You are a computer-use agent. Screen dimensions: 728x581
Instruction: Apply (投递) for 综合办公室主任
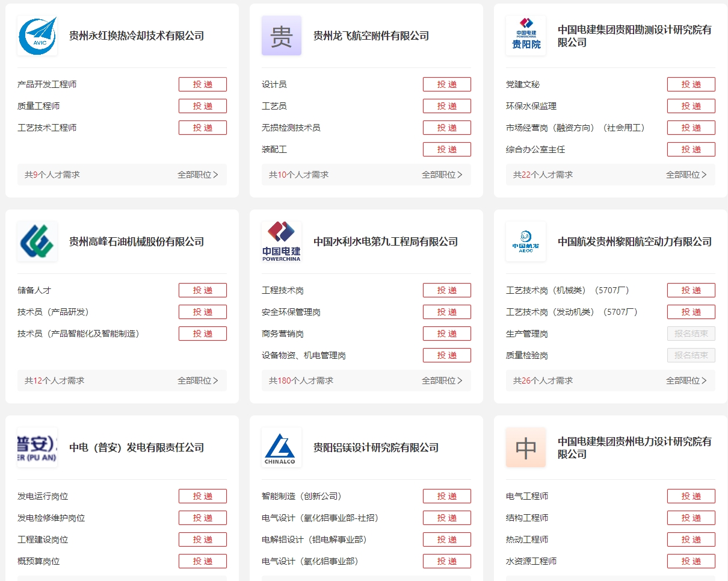click(x=691, y=149)
